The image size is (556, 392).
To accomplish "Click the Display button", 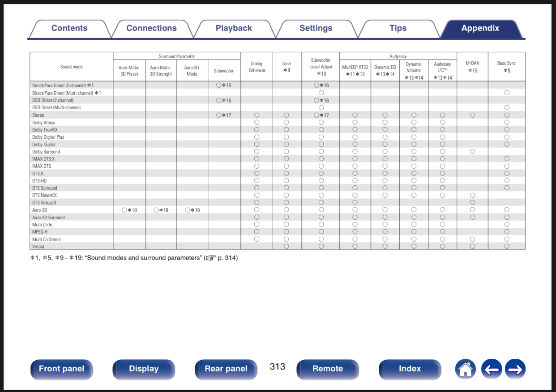I will coord(144,369).
